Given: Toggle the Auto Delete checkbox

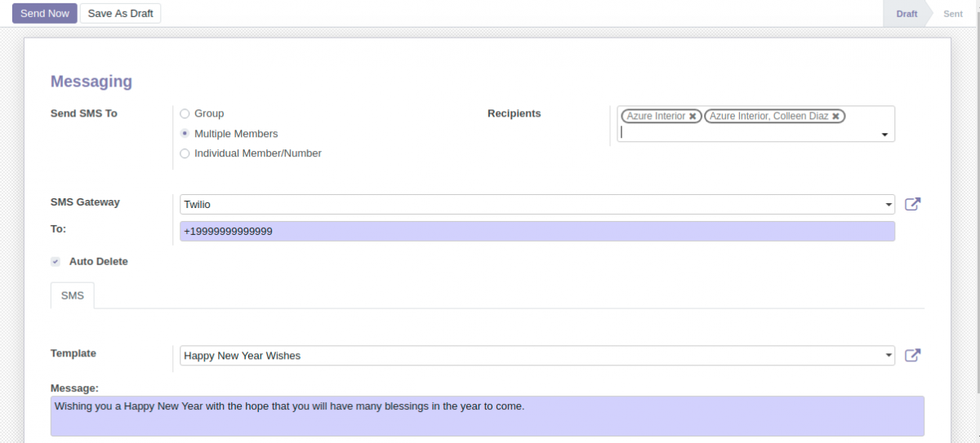Looking at the screenshot, I should 56,262.
